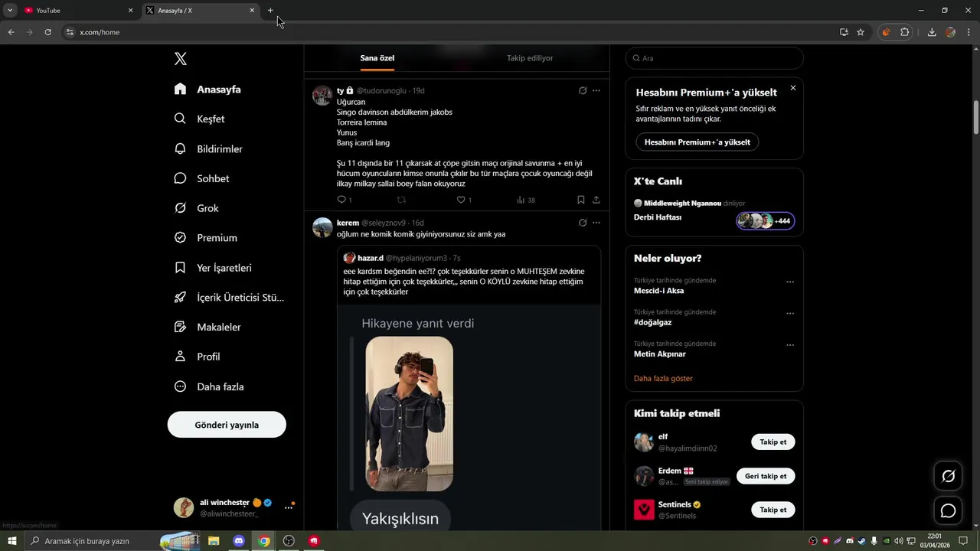This screenshot has height=551, width=980.
Task: Open Profil from the sidebar
Action: point(197,357)
